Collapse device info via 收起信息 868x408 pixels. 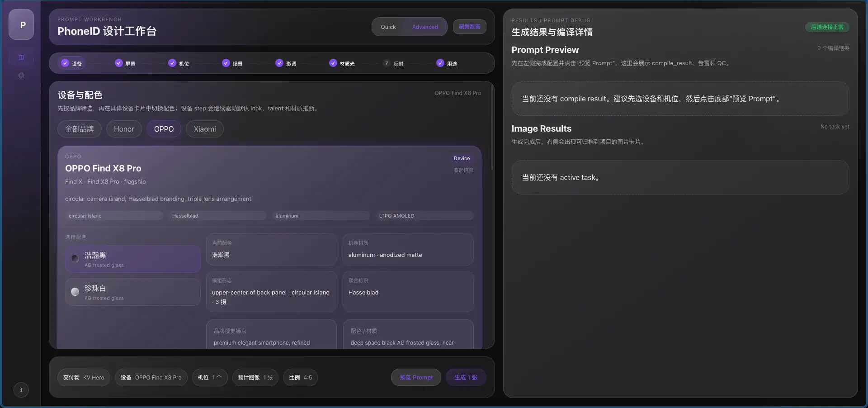point(463,170)
